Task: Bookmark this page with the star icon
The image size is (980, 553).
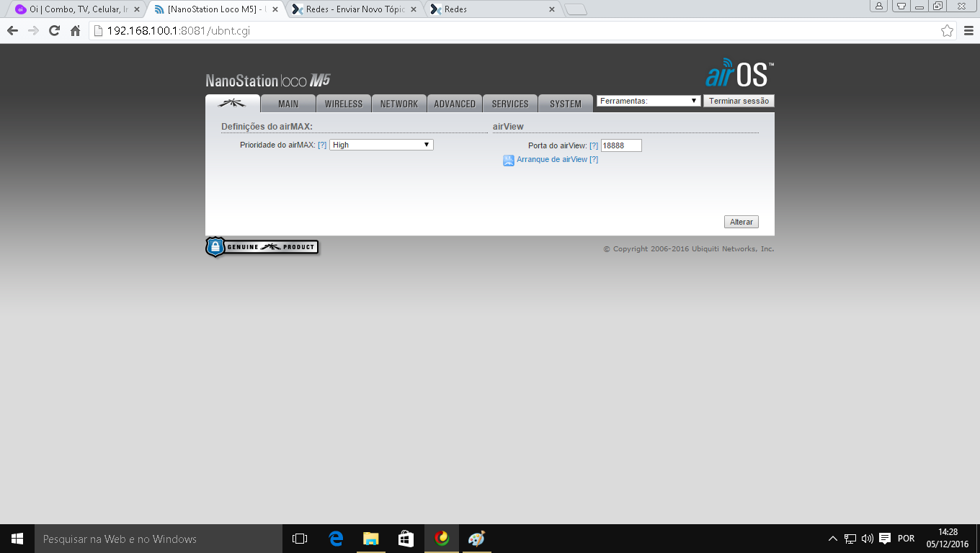Action: (x=948, y=31)
